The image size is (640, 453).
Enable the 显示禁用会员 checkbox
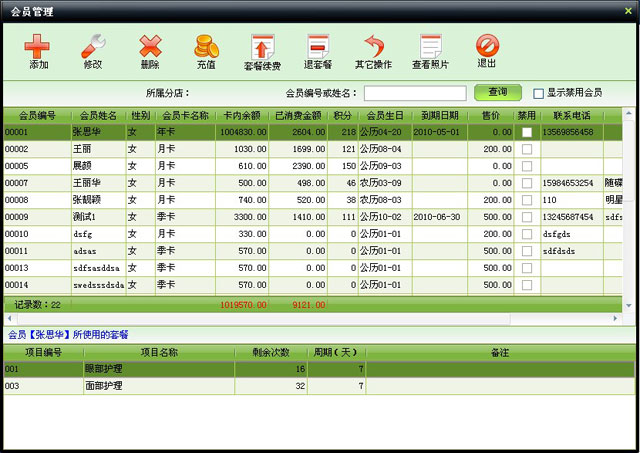coord(538,93)
